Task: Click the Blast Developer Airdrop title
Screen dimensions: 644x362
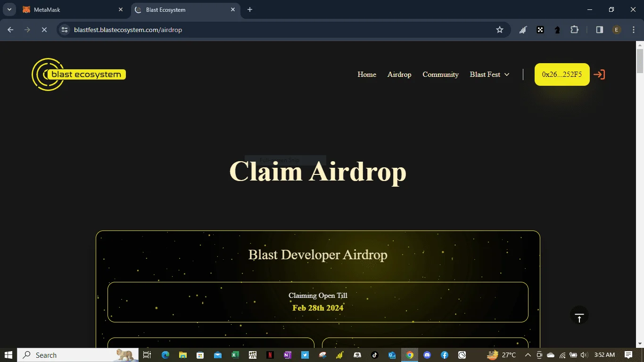Action: tap(318, 255)
